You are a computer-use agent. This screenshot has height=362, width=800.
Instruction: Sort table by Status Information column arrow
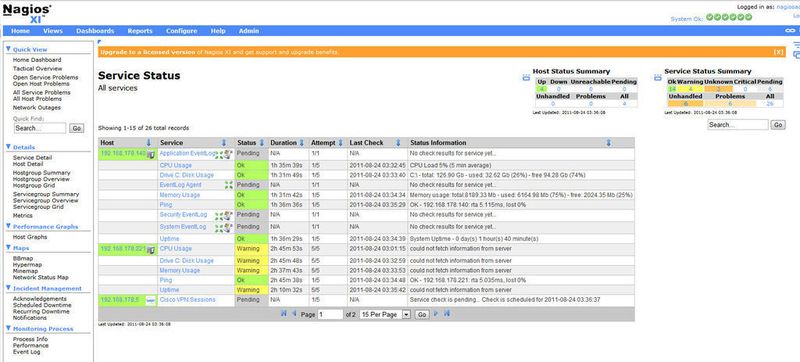[609, 143]
